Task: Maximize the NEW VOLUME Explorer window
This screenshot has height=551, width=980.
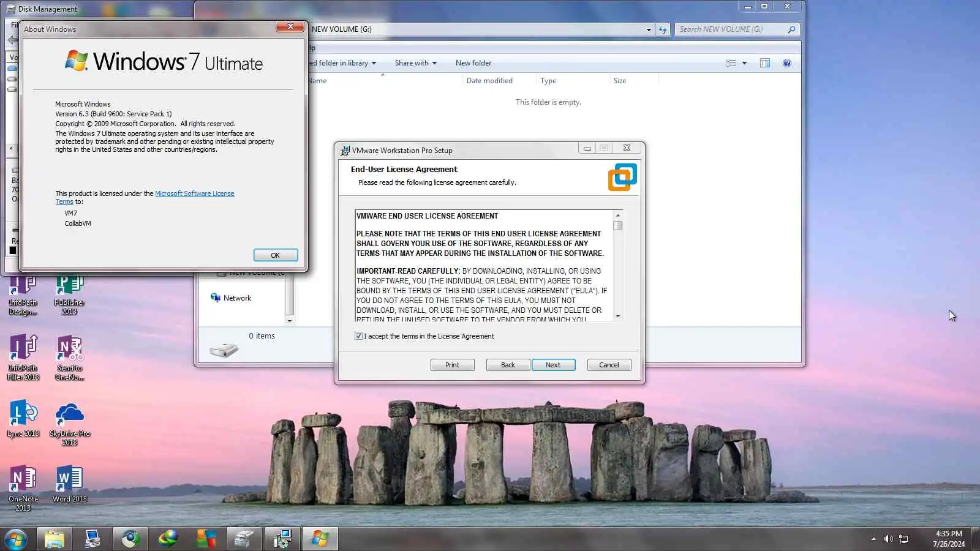Action: [764, 6]
